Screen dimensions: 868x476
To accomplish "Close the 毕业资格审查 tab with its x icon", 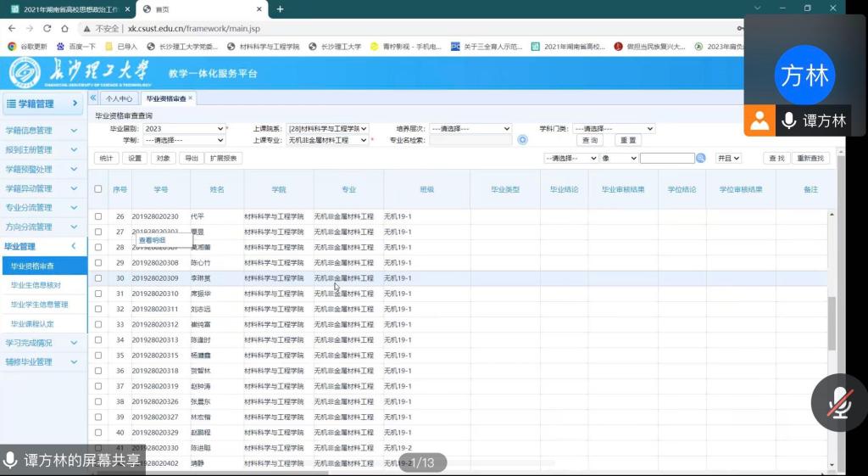I will [x=191, y=98].
